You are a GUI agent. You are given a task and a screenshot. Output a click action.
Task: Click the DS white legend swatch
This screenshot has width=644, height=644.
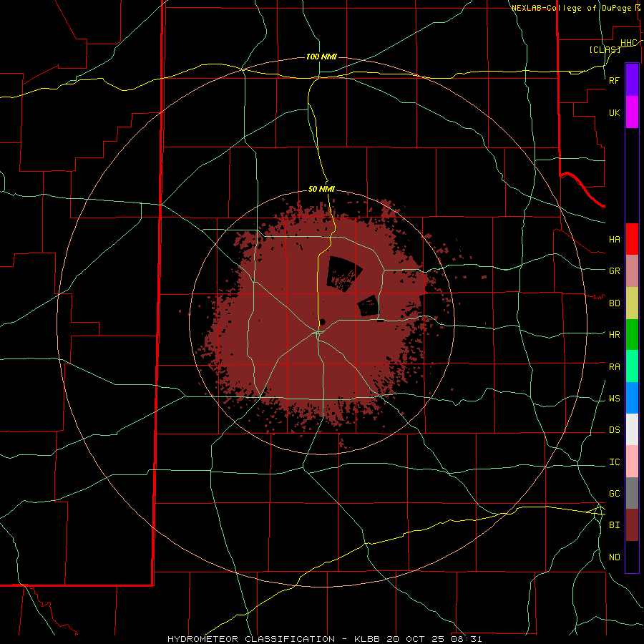coord(632,429)
